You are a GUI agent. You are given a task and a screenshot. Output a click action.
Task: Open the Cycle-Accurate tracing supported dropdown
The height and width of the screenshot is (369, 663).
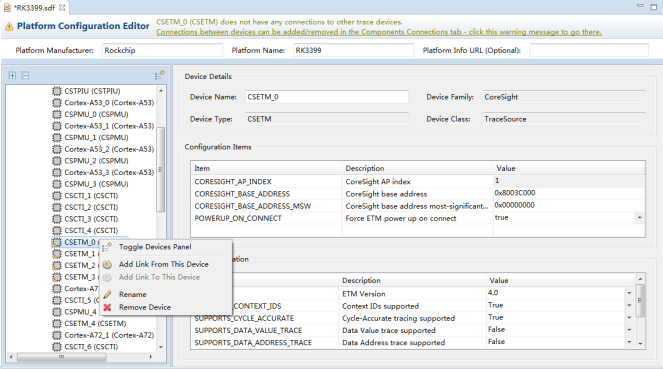[629, 317]
